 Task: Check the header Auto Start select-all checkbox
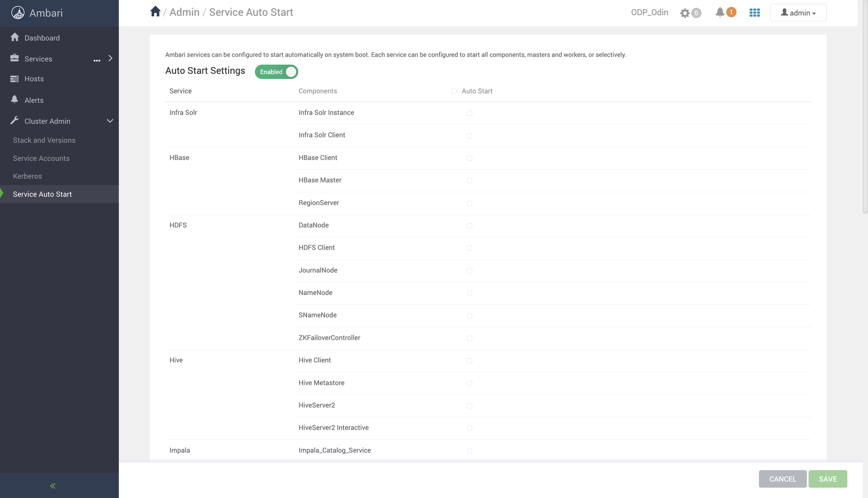[x=454, y=91]
